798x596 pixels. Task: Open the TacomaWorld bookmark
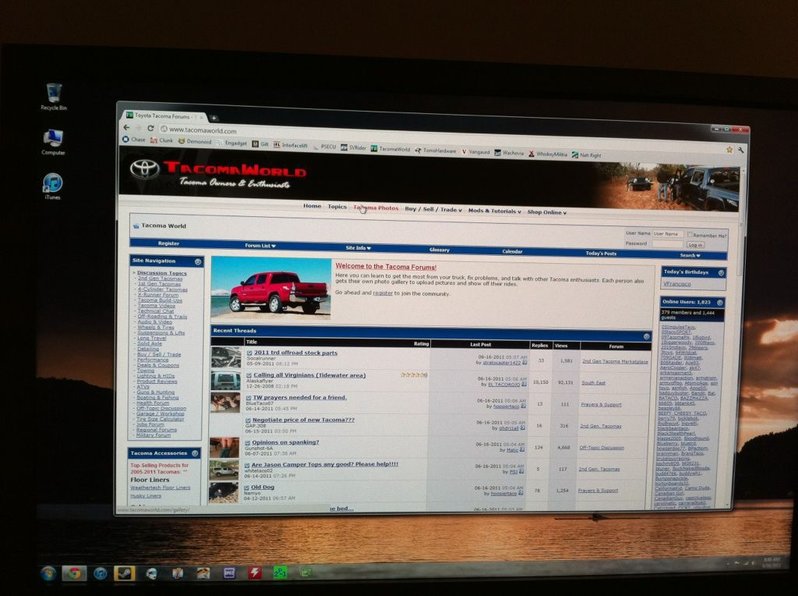(x=390, y=149)
